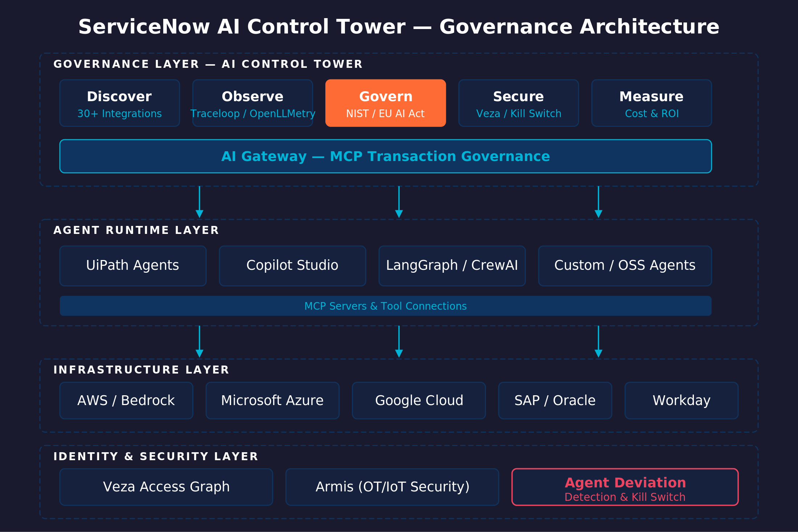
Task: Select the Workday box
Action: pyautogui.click(x=682, y=400)
